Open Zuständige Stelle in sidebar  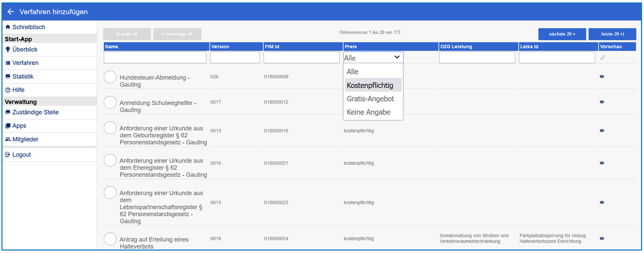pyautogui.click(x=35, y=112)
